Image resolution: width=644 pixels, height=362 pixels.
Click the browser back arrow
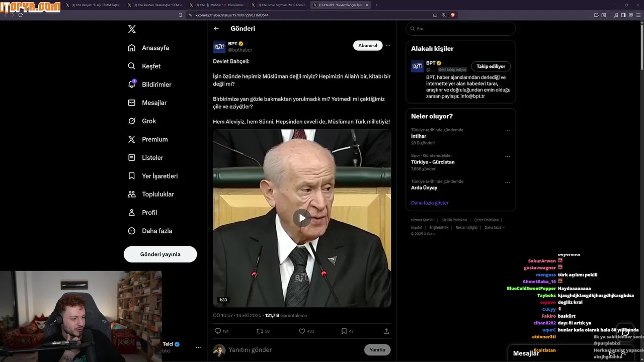point(6,15)
